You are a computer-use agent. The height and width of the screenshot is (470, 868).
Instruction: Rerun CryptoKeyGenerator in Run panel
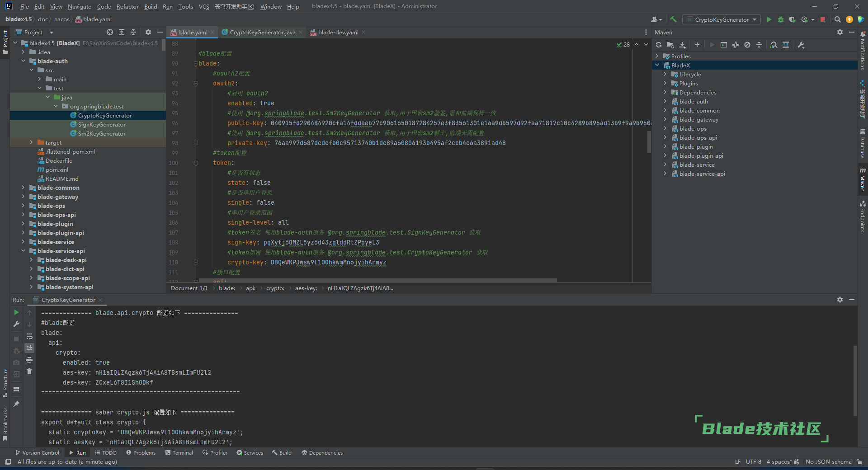click(x=16, y=312)
